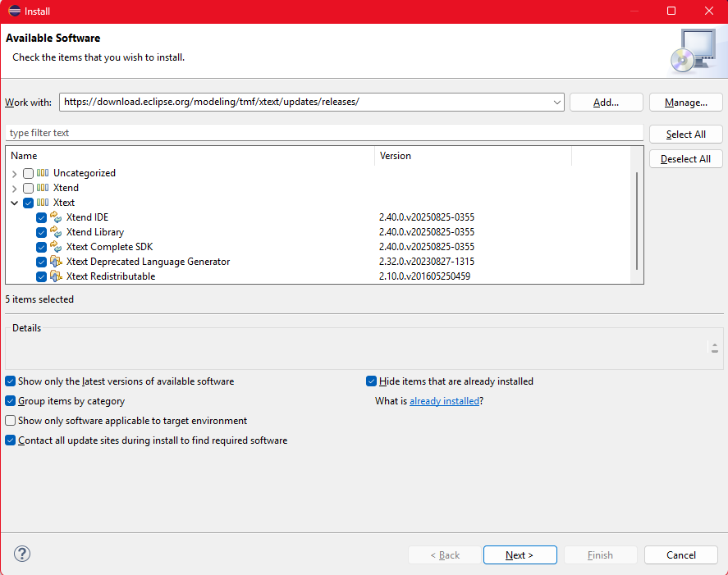Click the Xtend category icon
The height and width of the screenshot is (575, 728).
point(43,188)
